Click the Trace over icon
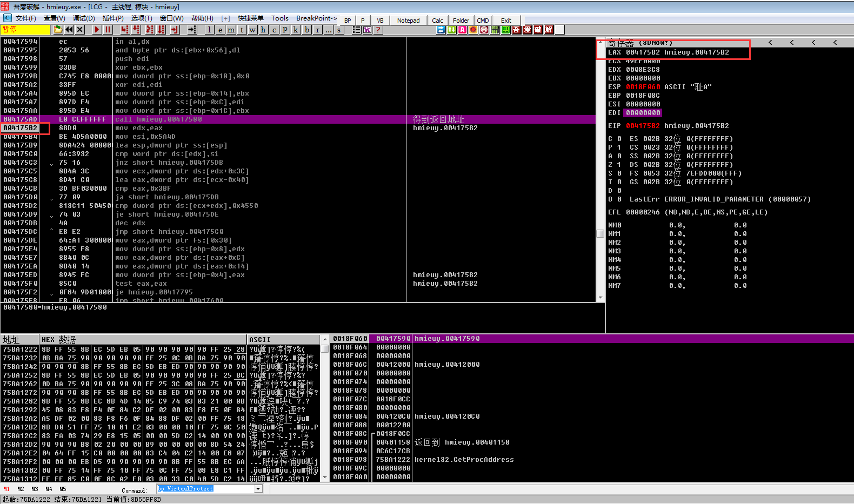 click(161, 30)
